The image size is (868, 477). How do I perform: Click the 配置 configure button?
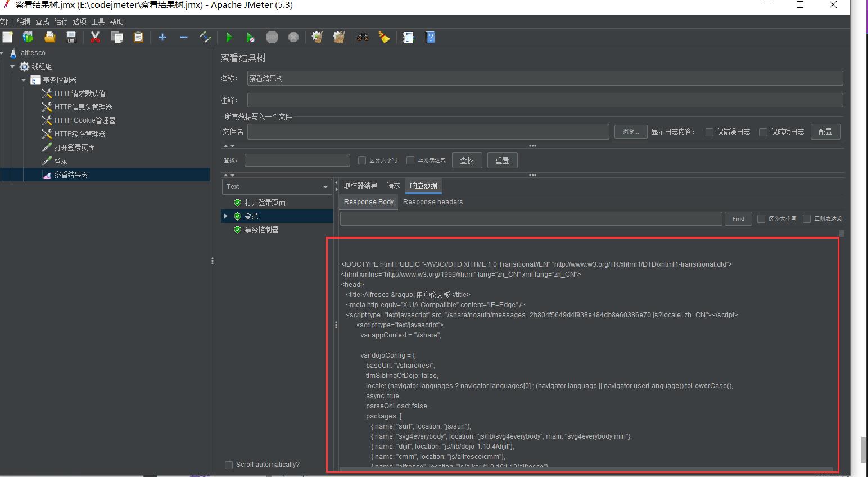tap(825, 132)
